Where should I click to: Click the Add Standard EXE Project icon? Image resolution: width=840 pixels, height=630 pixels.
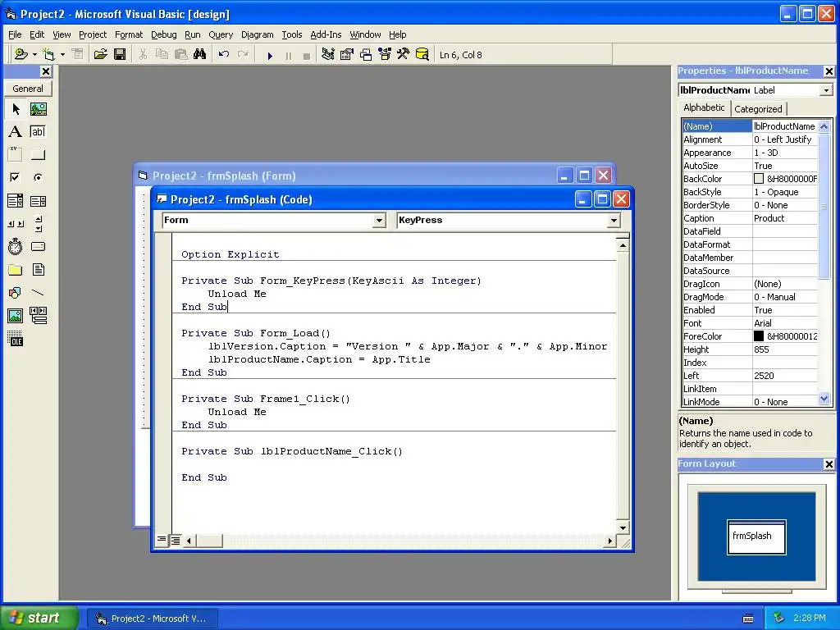(x=21, y=54)
